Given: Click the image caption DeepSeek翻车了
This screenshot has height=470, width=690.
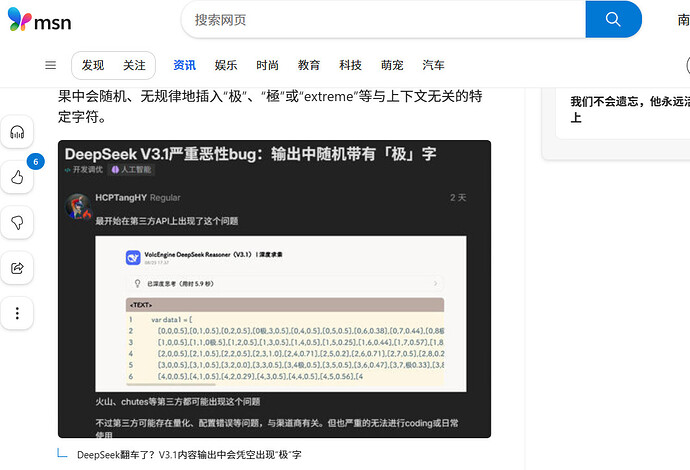Looking at the screenshot, I should pyautogui.click(x=189, y=455).
